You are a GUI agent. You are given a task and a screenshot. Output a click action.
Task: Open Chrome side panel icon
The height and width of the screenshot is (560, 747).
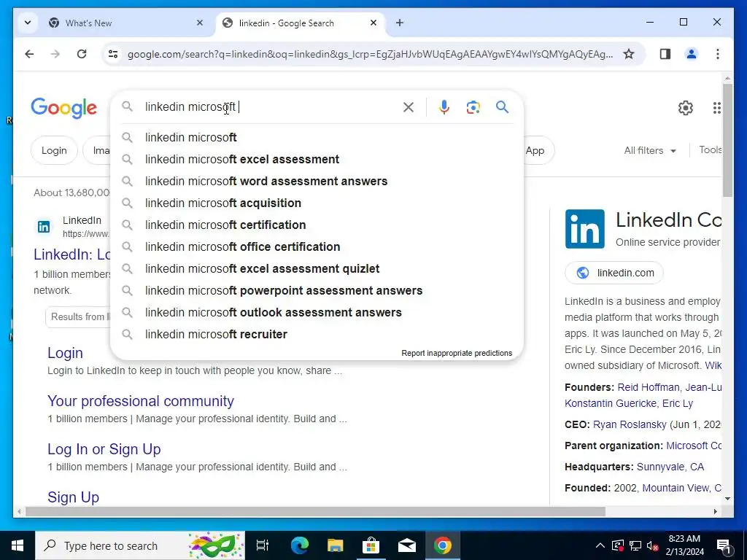665,54
